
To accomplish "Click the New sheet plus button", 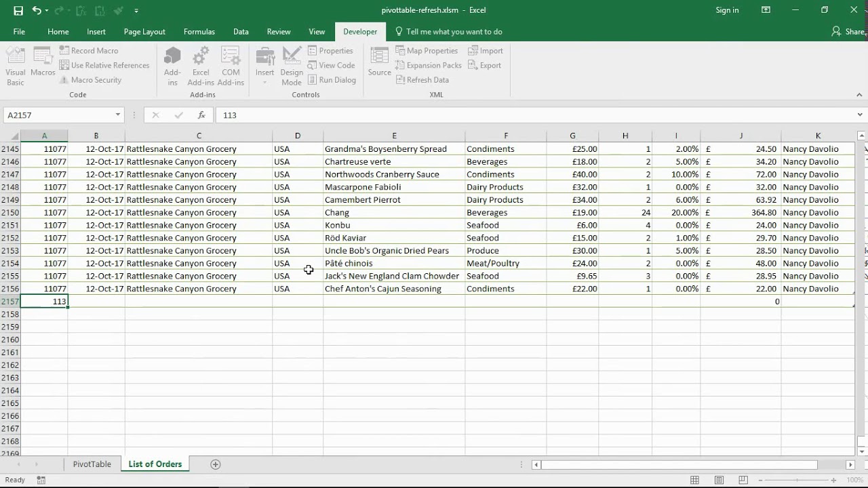I will point(215,464).
